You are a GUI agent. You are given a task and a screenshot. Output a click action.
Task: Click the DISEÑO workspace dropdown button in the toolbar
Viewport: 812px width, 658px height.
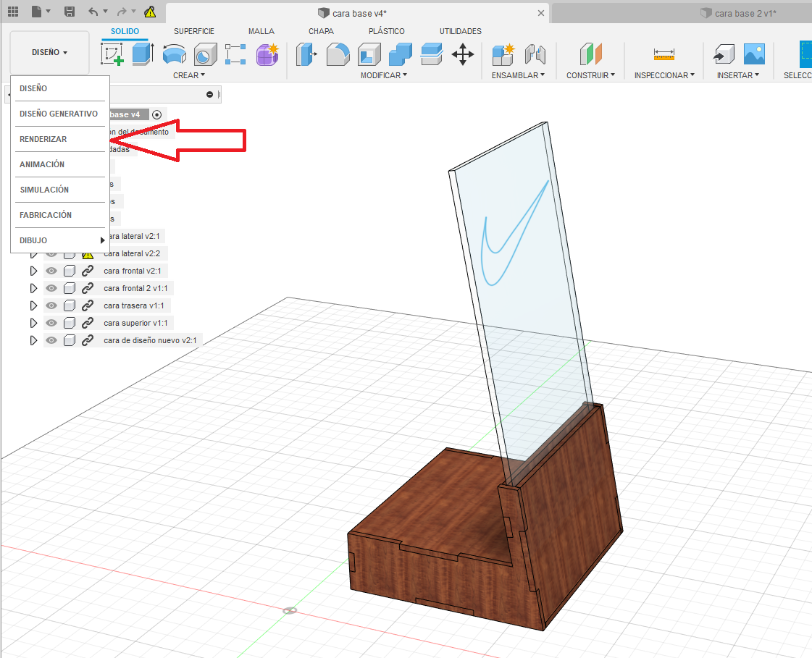pyautogui.click(x=50, y=52)
